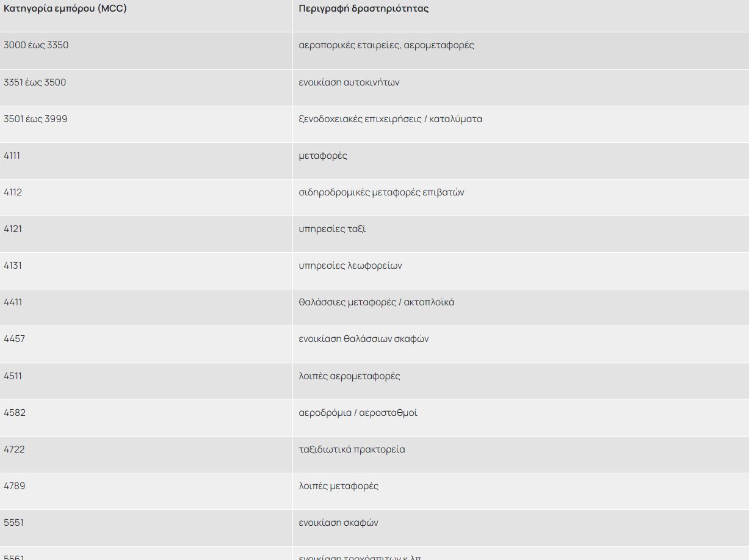The height and width of the screenshot is (560, 749).
Task: Click 'ξενοδοχειακές επιχειρήσεις / καταλύματα' text
Action: click(x=391, y=119)
